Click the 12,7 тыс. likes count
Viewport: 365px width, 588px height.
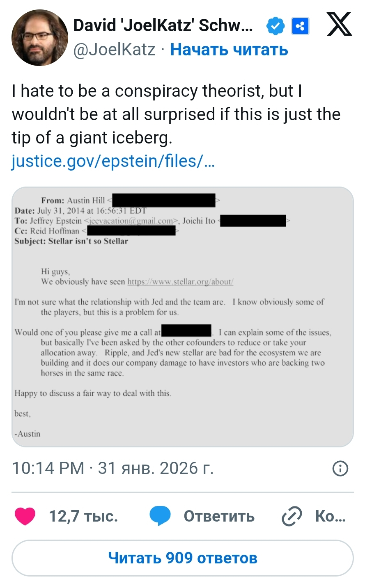click(83, 516)
